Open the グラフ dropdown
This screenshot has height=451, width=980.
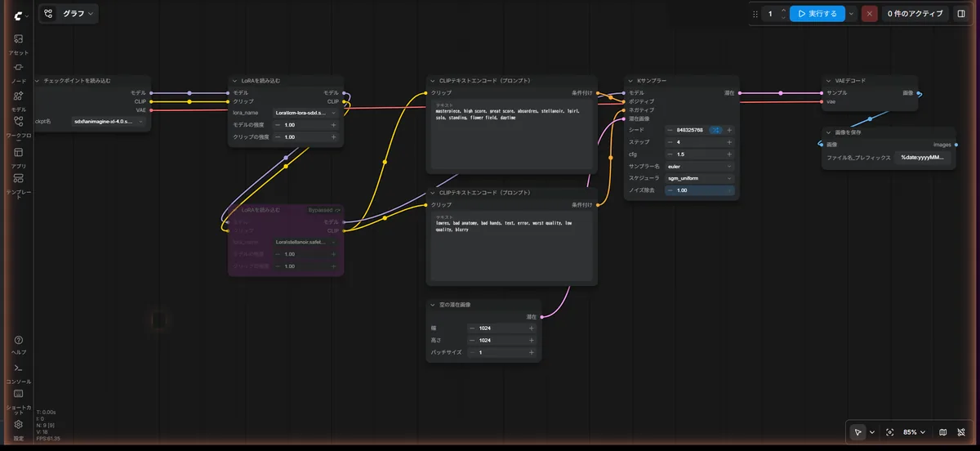pyautogui.click(x=79, y=14)
